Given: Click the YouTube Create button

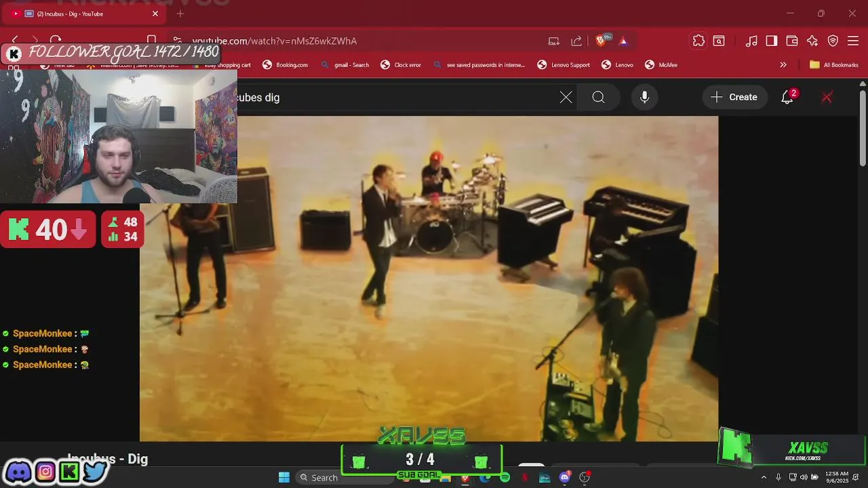Looking at the screenshot, I should [734, 97].
